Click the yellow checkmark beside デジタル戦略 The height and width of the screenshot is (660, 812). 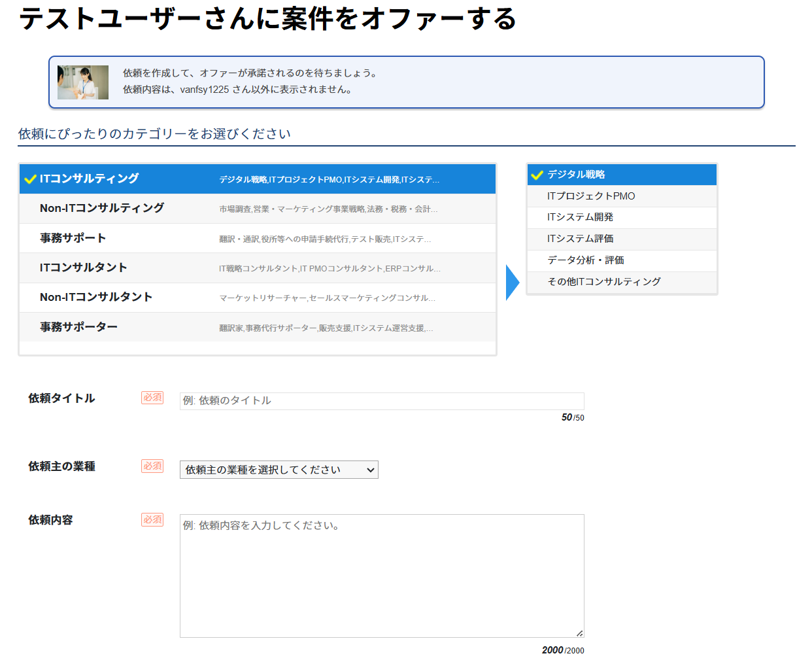click(x=537, y=175)
